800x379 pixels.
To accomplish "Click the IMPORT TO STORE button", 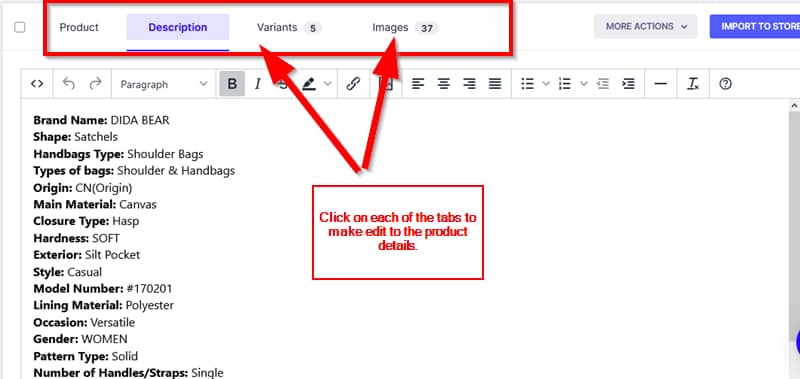I will coord(755,27).
